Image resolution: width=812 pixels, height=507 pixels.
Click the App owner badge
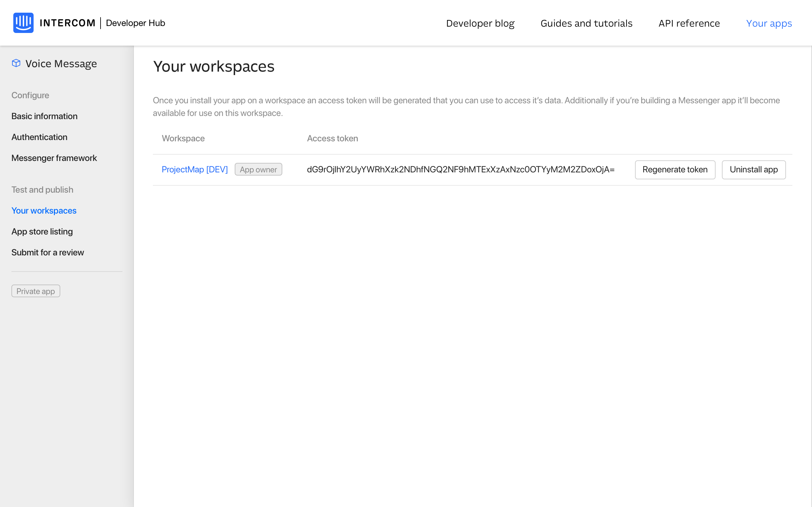[x=258, y=170]
